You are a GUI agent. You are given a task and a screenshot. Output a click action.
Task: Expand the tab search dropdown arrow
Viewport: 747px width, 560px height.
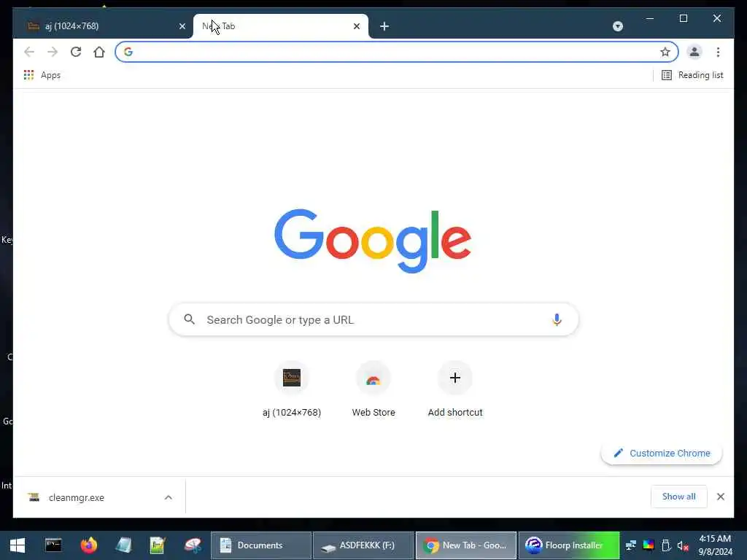coord(618,26)
